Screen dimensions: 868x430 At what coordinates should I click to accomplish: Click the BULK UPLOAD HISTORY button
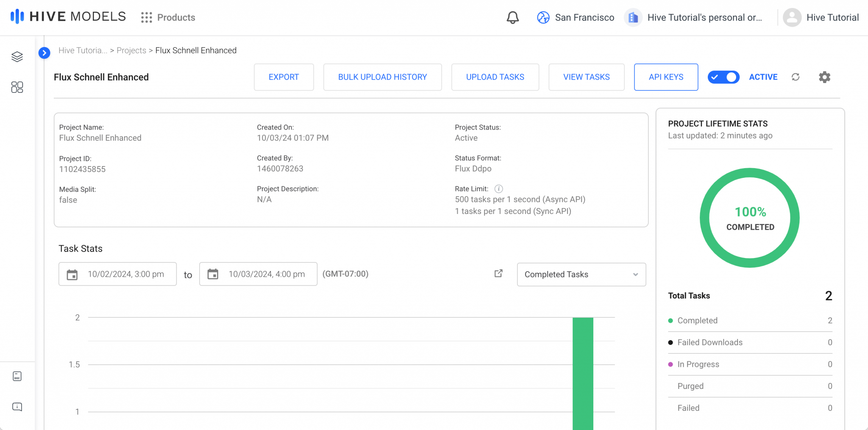point(382,77)
